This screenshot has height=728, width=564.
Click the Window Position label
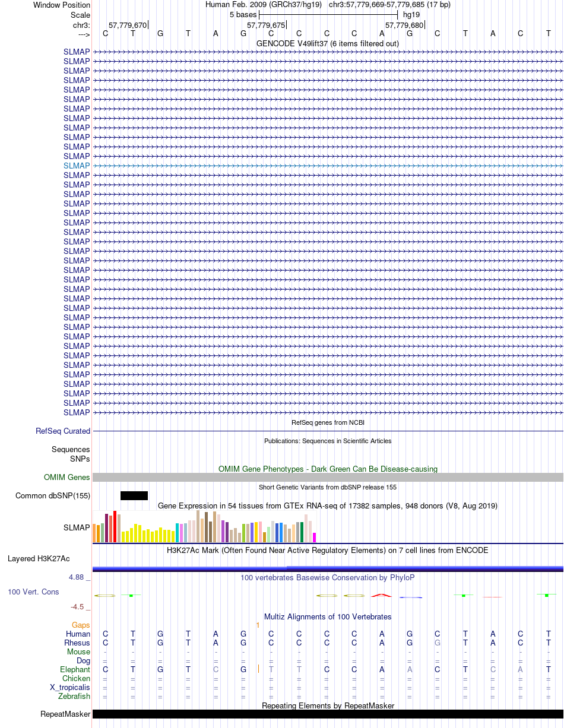pyautogui.click(x=62, y=5)
